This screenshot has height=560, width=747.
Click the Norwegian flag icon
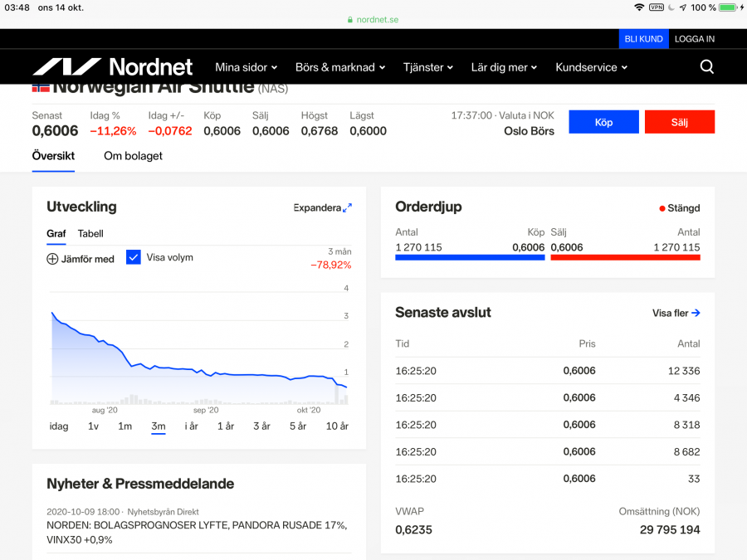coord(41,88)
